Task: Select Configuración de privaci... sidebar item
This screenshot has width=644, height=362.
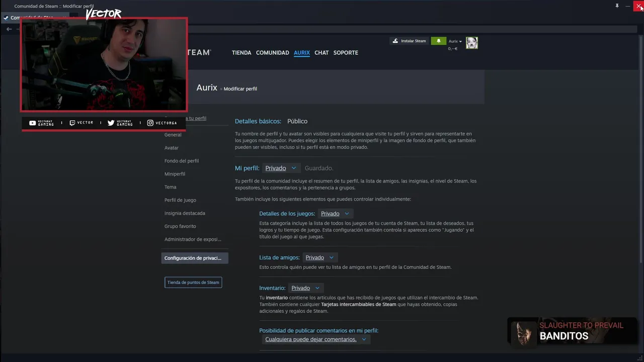Action: (195, 258)
